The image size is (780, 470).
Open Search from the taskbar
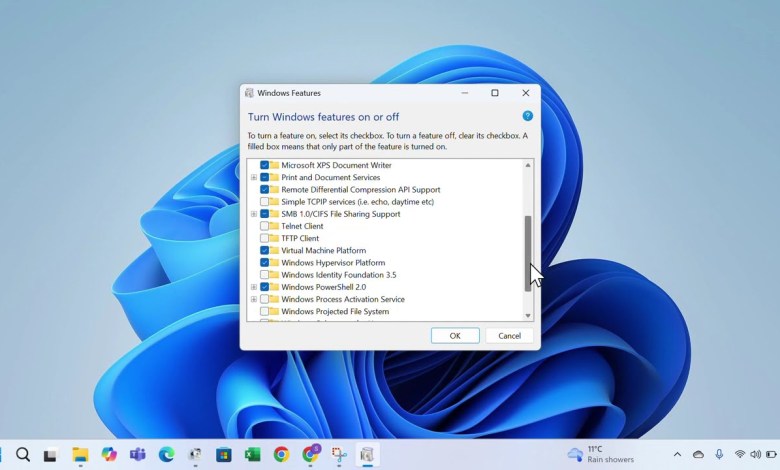click(x=22, y=454)
